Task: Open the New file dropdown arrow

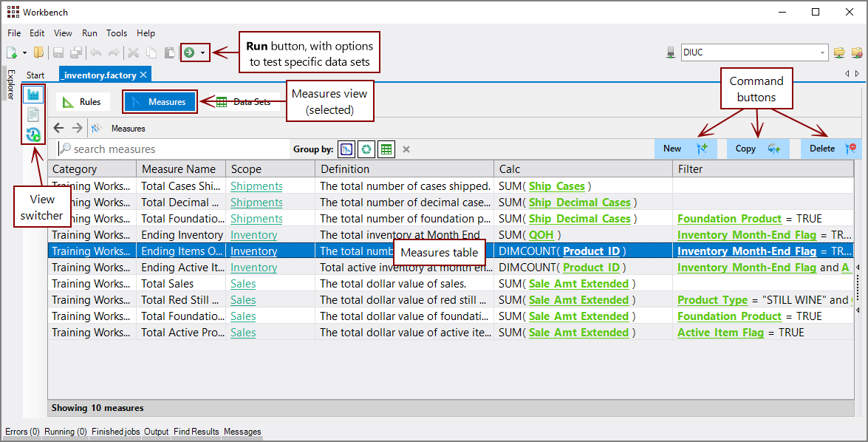Action: pos(24,53)
